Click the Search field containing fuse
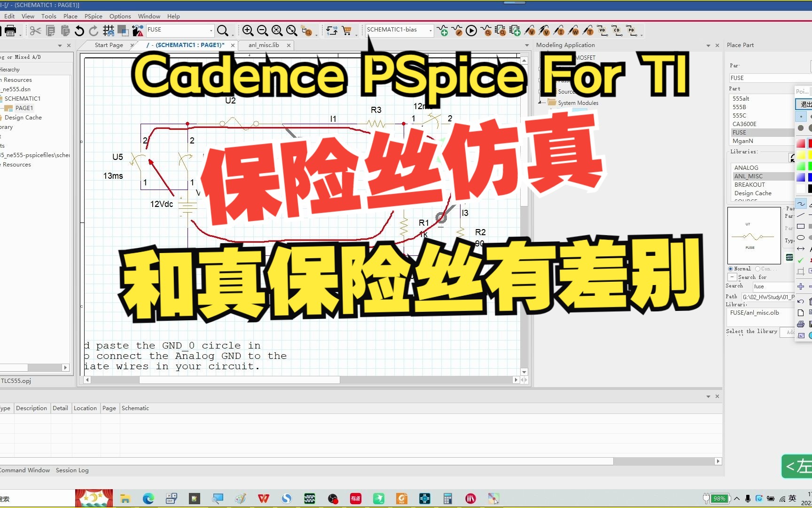 773,286
